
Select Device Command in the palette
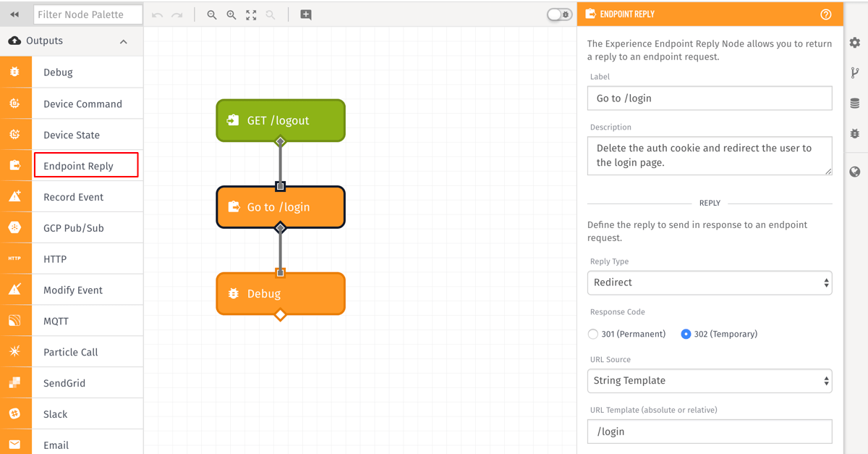click(x=82, y=104)
